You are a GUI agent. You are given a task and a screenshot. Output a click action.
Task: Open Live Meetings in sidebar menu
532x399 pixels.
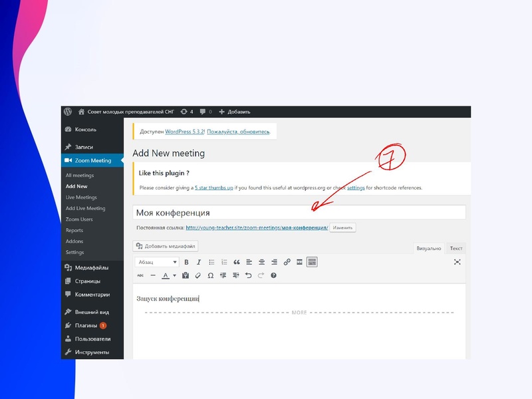point(81,198)
